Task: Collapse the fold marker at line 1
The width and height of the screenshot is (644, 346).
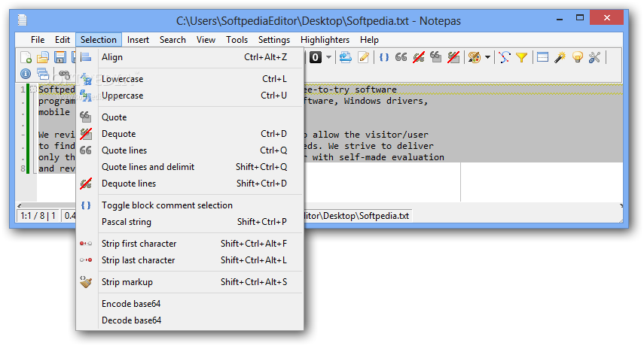Action: (34, 90)
